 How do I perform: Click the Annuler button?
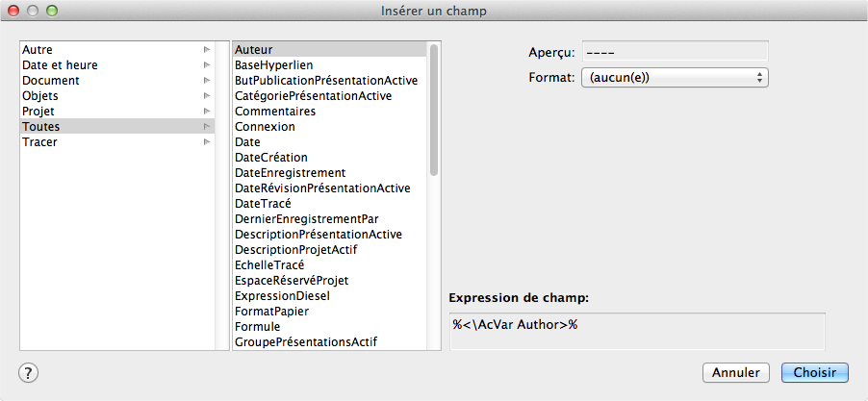coord(736,372)
